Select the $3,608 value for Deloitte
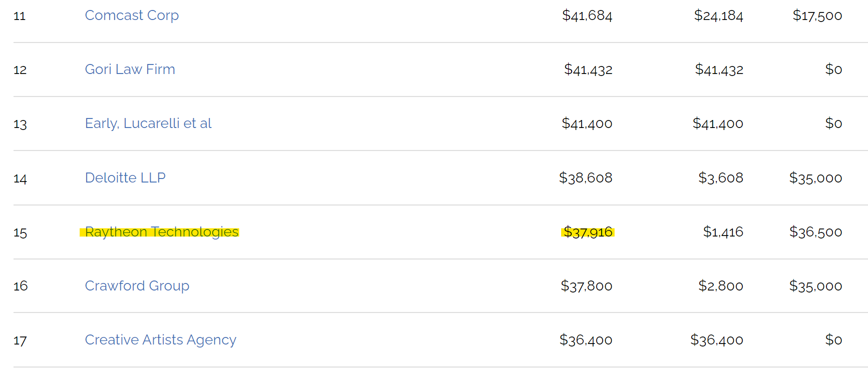 [720, 178]
